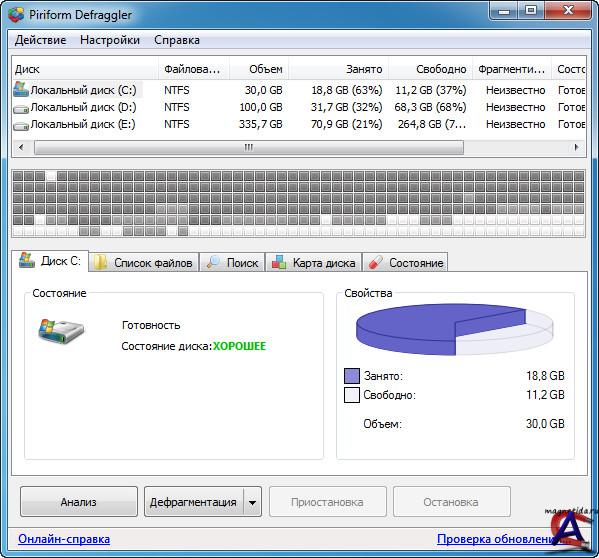Sort by the Занято column header
This screenshot has height=558, width=599.
pos(339,69)
